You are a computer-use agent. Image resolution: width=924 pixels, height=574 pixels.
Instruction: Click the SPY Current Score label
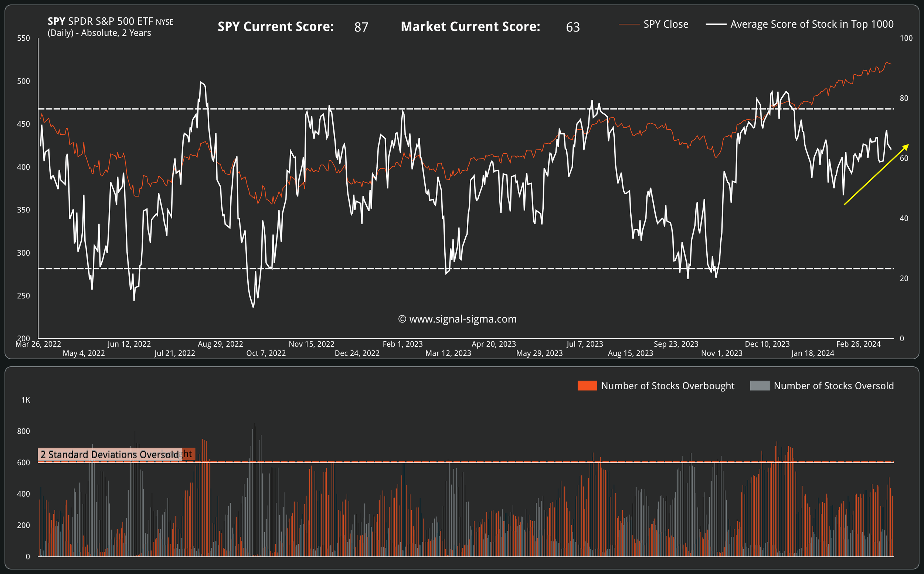coord(276,27)
